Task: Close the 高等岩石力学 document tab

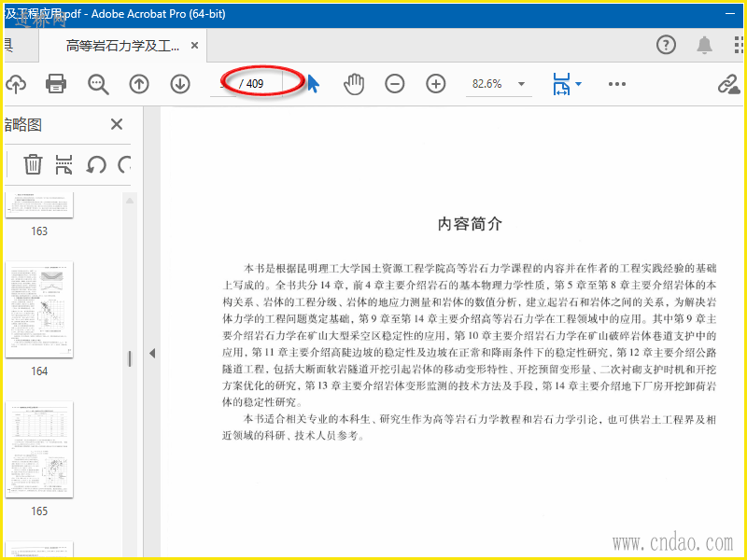Action: [x=194, y=45]
